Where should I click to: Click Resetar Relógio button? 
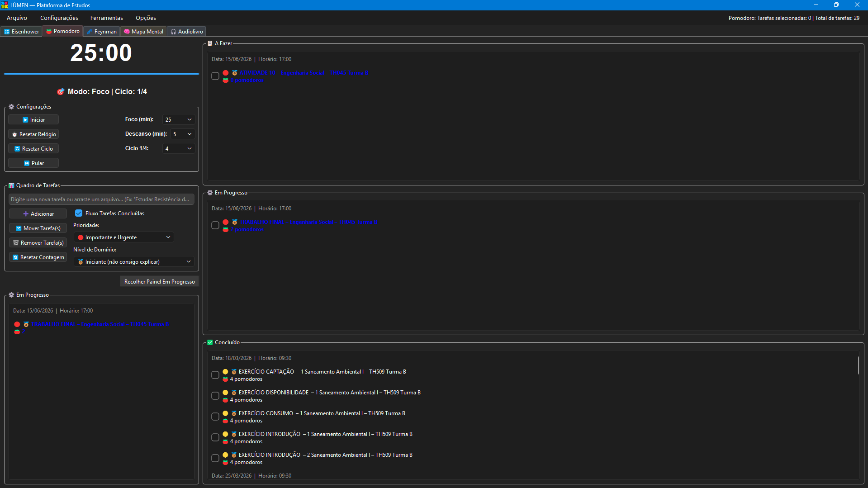point(33,134)
